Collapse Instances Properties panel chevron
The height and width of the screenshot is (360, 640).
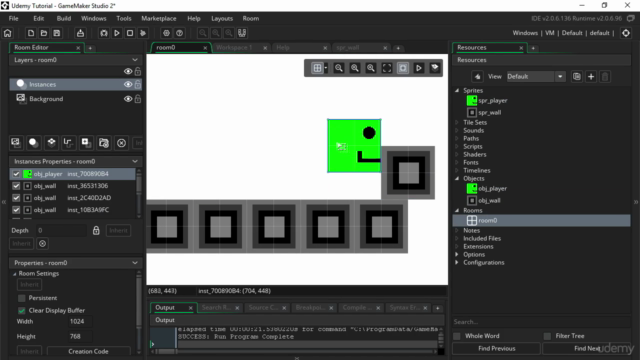tap(135, 161)
